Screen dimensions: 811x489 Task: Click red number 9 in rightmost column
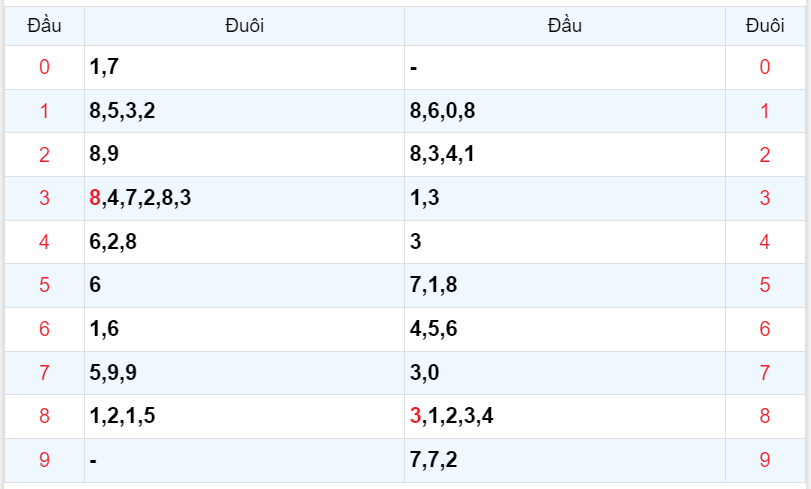[x=765, y=460]
